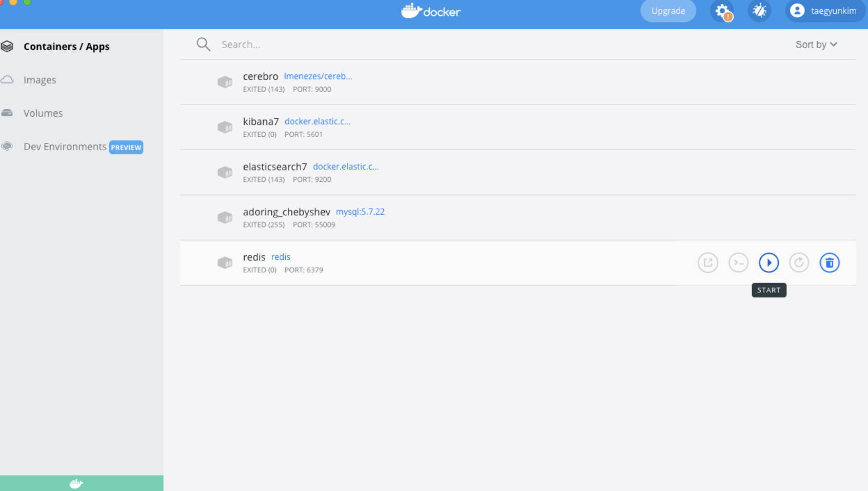This screenshot has height=491, width=868.
Task: Open the mysql:5.7.22 image link
Action: coord(360,212)
